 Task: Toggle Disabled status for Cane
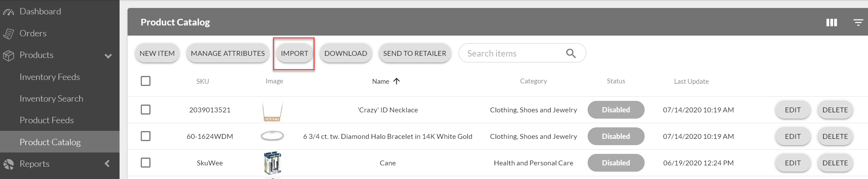tap(616, 163)
